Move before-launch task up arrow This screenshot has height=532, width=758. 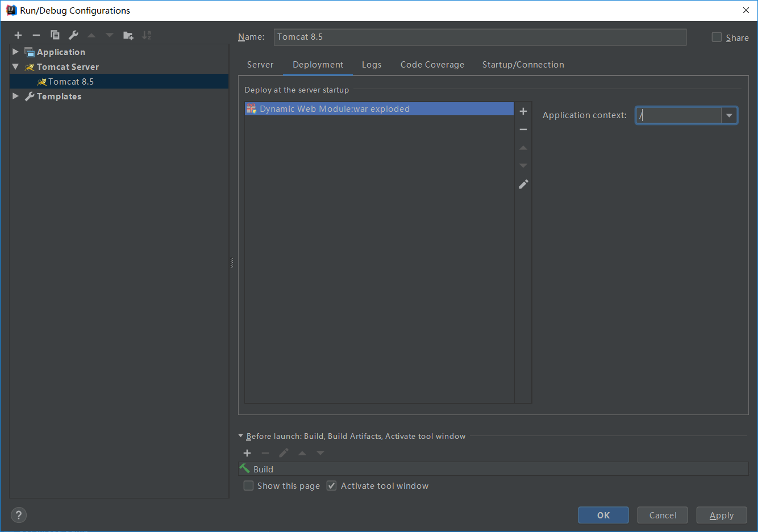point(302,453)
